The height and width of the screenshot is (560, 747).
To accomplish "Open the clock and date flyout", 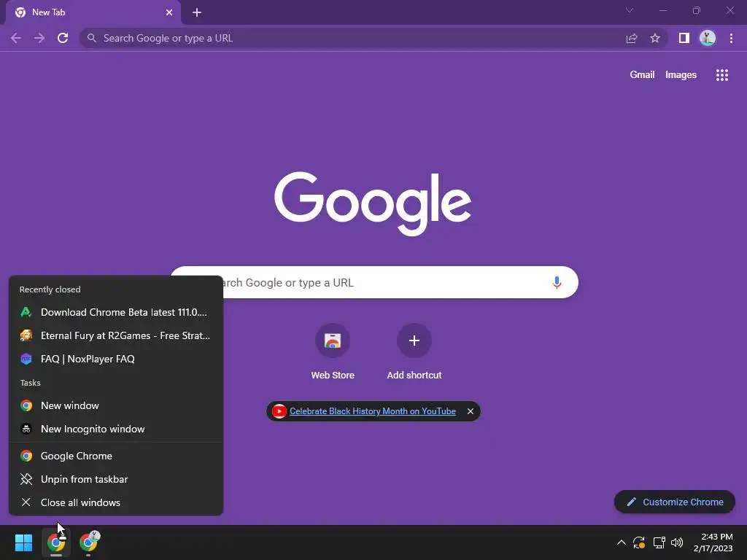I will click(713, 542).
